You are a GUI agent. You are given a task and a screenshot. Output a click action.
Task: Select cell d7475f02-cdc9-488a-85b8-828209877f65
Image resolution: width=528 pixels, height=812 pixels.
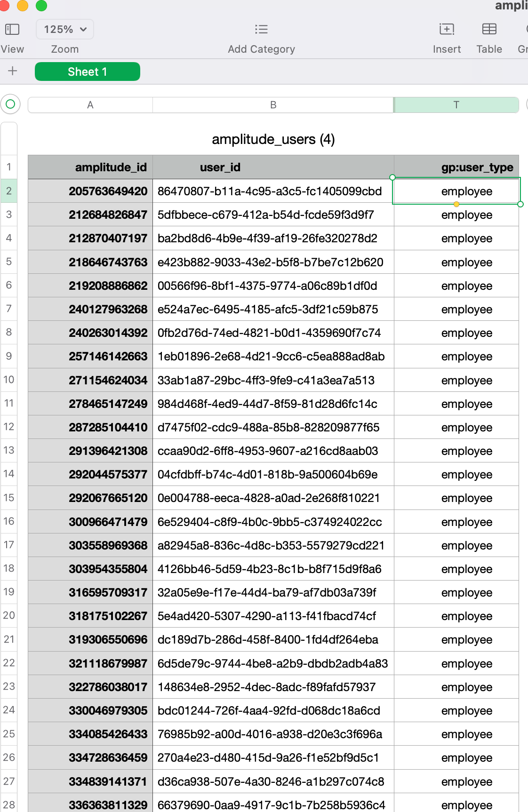tap(273, 427)
